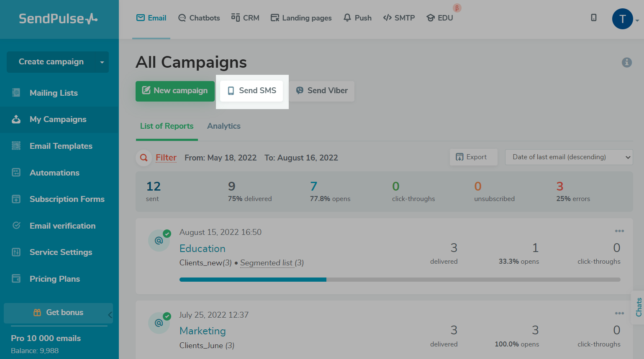Screen dimensions: 644x359
Task: Click the My Campaigns sidebar icon
Action: [x=16, y=120]
